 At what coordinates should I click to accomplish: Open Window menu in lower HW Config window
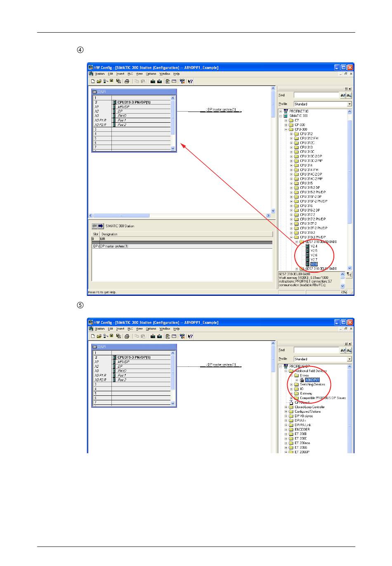[165, 329]
